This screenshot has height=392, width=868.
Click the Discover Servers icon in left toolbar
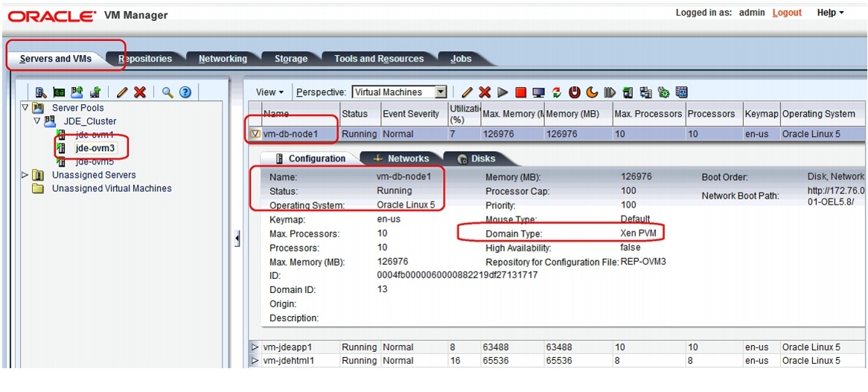[40, 92]
